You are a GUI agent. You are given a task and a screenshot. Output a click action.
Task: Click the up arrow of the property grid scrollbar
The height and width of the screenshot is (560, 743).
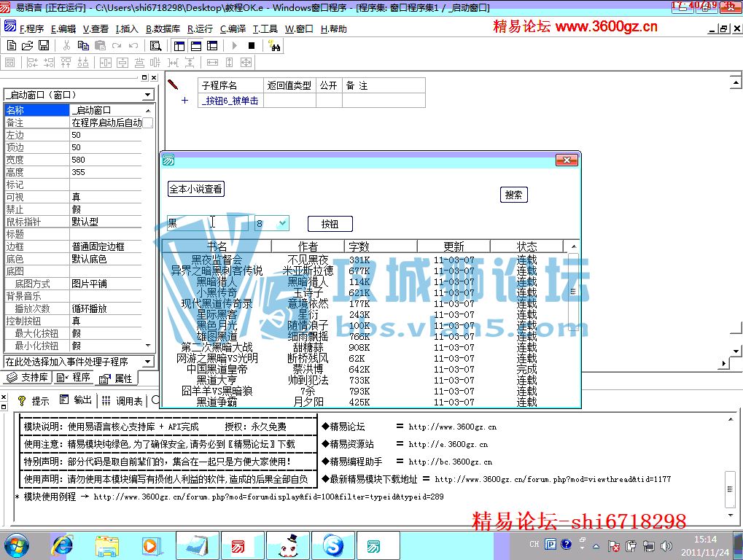click(148, 110)
